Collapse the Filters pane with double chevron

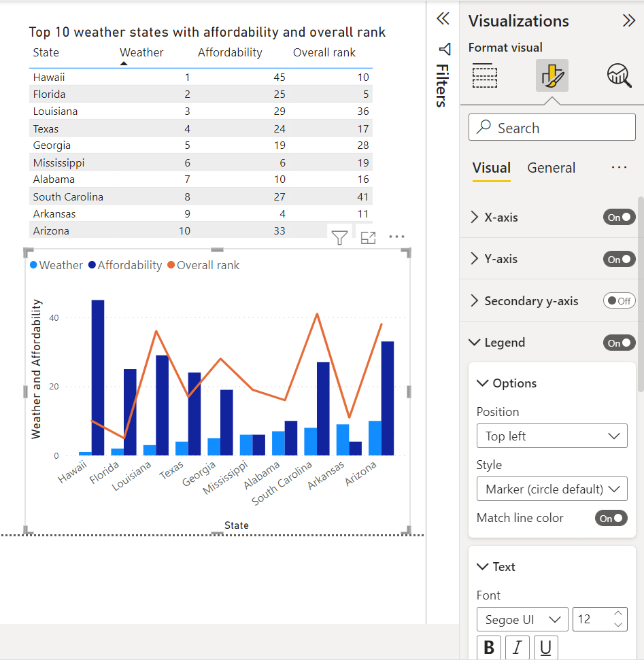(443, 18)
